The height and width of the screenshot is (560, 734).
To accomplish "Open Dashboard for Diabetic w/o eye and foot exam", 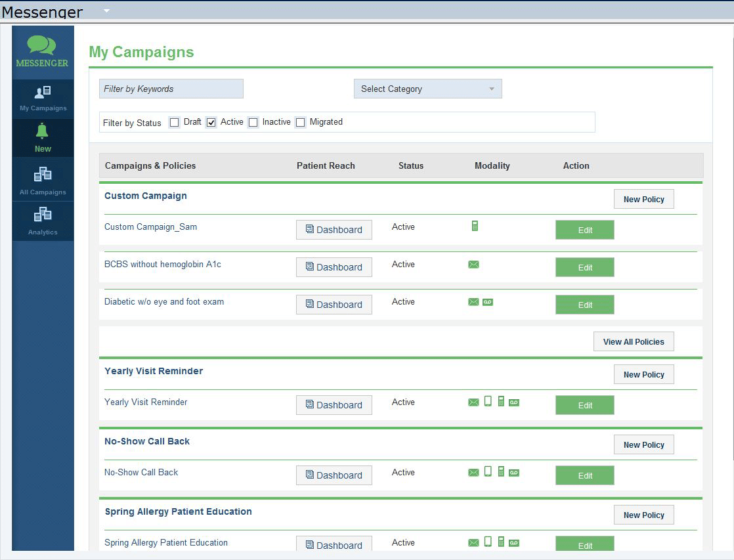I will [334, 305].
